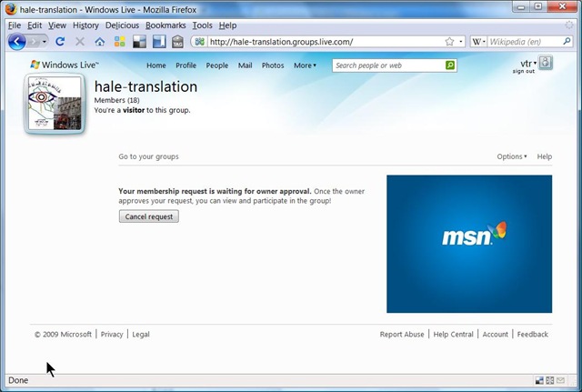The image size is (582, 392).
Task: Click the Search people or web field
Action: [x=388, y=65]
